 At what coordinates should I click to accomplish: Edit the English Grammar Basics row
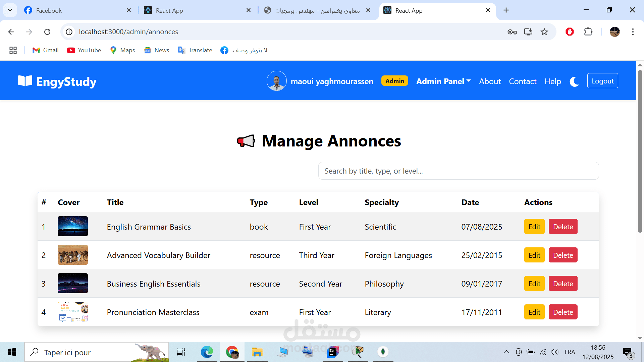click(534, 227)
